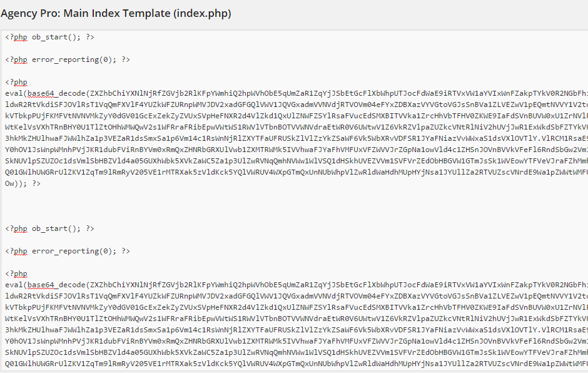Click code line starting with 3hkMkZHUlhwa in first block
Screen dimensions: 588x373
tap(297, 138)
